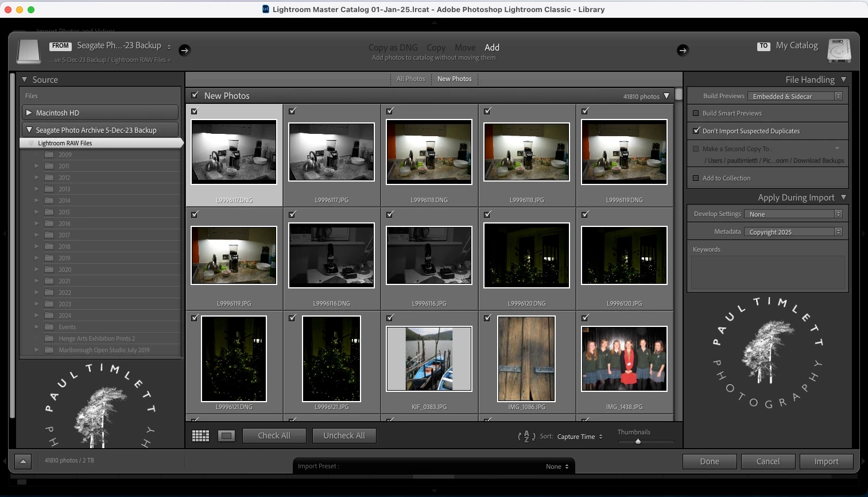Enable Build Smart Previews

pos(696,114)
